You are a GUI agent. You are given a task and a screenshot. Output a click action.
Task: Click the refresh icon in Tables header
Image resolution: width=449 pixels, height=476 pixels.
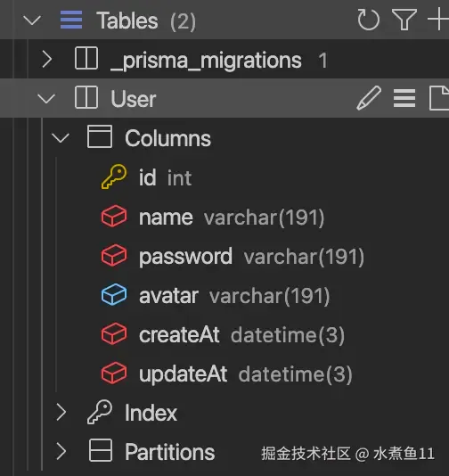coord(368,20)
